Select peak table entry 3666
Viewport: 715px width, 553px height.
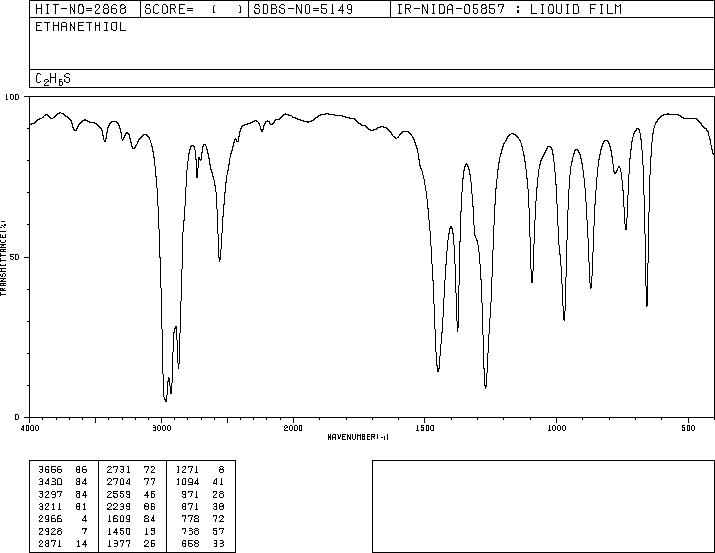tap(50, 470)
